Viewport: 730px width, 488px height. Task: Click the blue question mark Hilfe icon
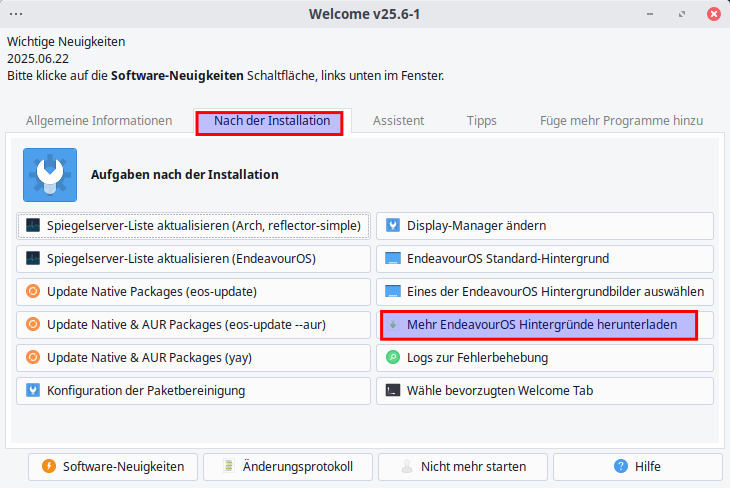coord(621,466)
